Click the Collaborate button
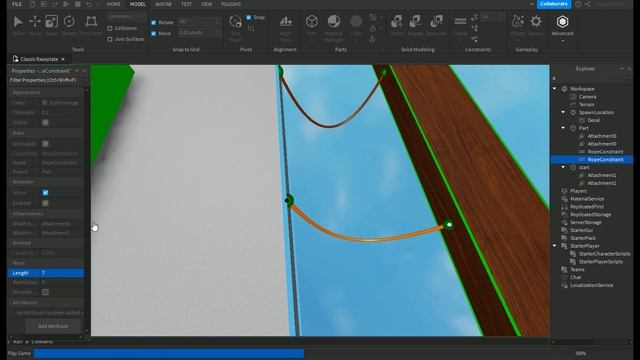Image resolution: width=640 pixels, height=360 pixels. tap(554, 4)
